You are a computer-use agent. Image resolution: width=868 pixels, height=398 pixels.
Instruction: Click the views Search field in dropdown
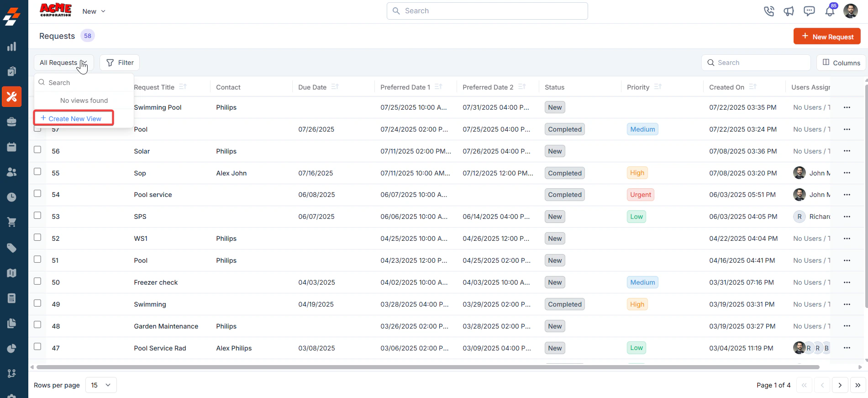tap(84, 83)
